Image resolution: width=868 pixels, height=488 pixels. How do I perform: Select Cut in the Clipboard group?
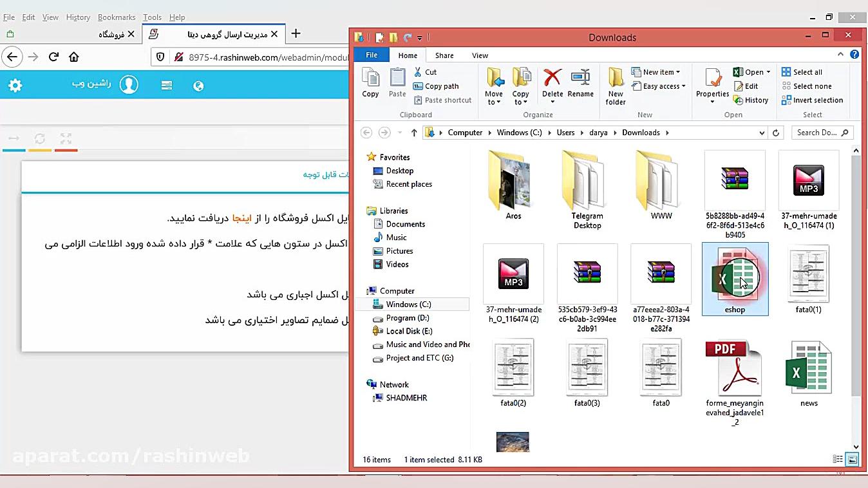(x=425, y=72)
